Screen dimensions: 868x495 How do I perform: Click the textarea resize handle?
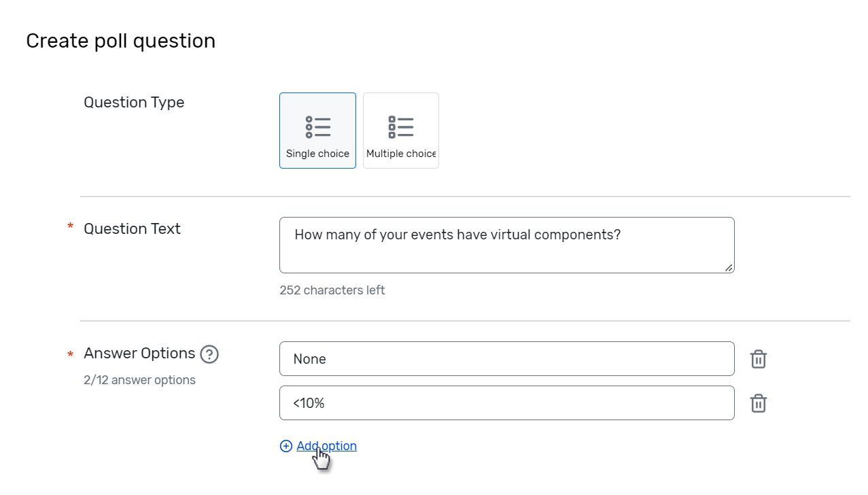729,269
